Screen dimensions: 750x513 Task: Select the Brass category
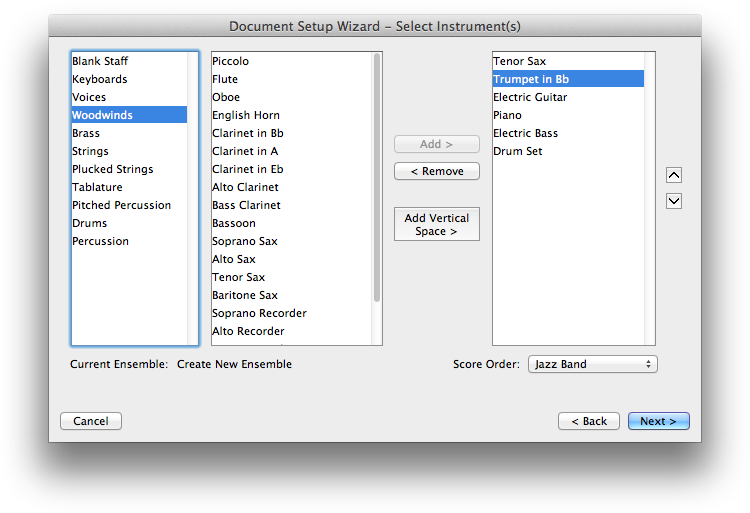[x=86, y=133]
